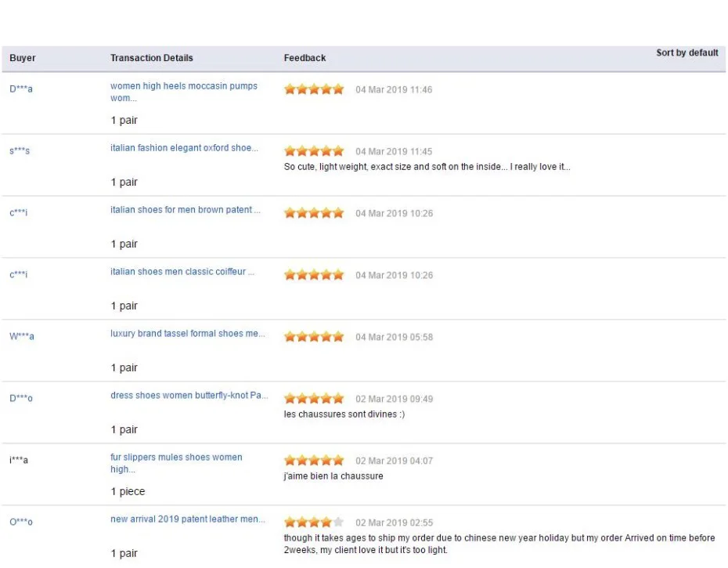
Task: View buyer O***o's profile
Action: (21, 522)
